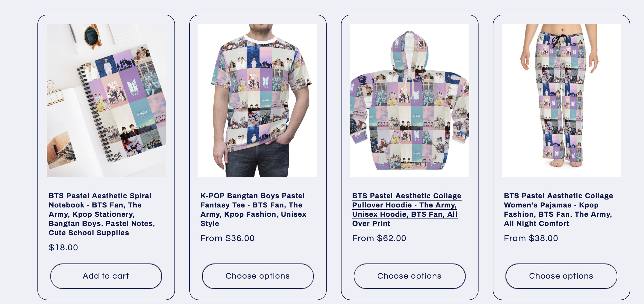Click the From $62.00 hoodie price
644x304 pixels.
[379, 238]
